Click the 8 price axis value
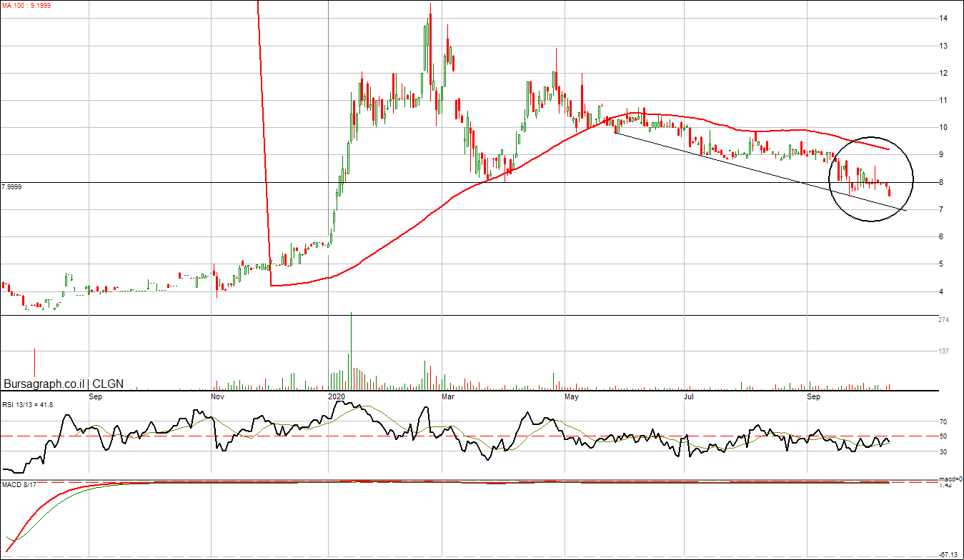This screenshot has width=964, height=560. 942,182
